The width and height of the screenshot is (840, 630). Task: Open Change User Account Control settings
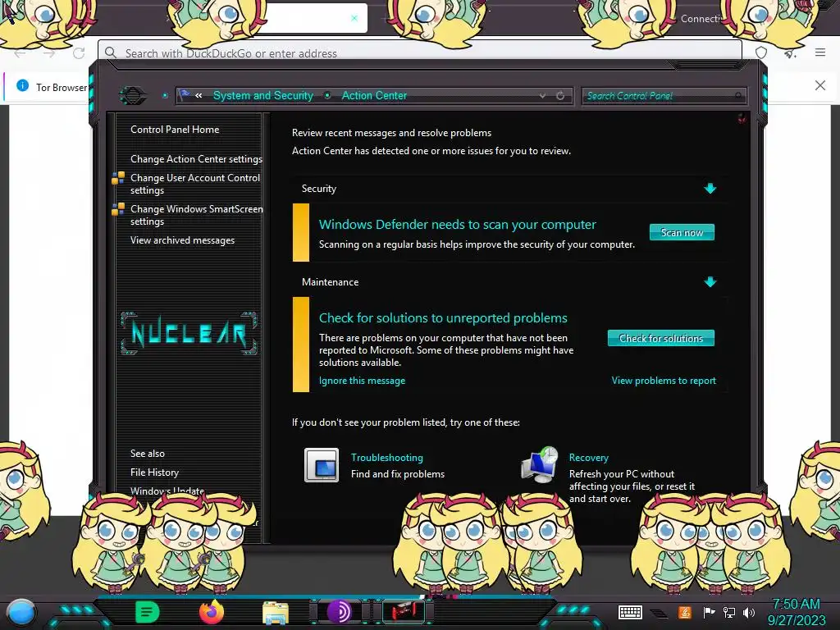[x=195, y=184]
